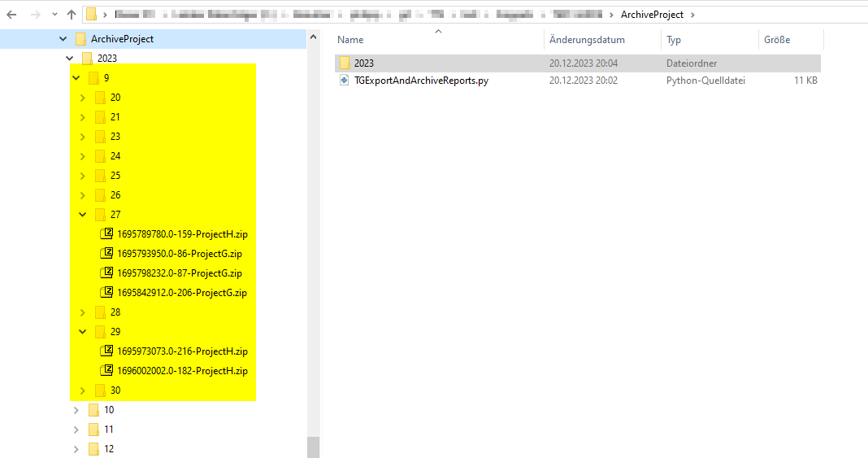868x458 pixels.
Task: Select folder 10 in the tree
Action: tap(109, 410)
